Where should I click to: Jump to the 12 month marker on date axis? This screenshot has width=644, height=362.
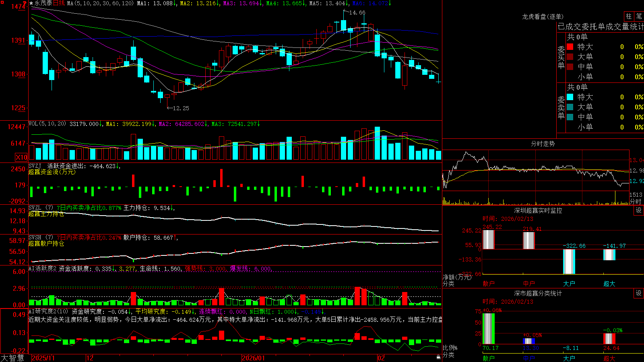coord(90,358)
